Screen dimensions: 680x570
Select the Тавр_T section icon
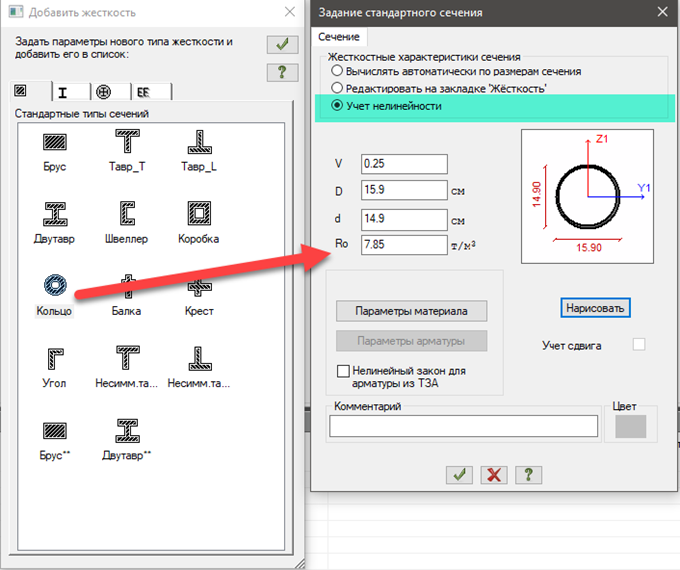(127, 141)
